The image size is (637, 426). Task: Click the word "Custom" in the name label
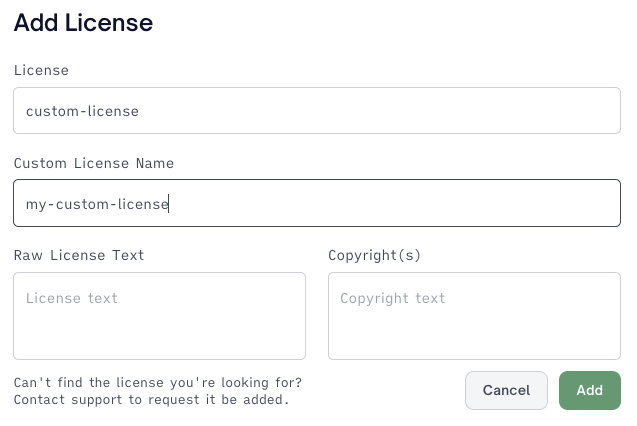click(x=41, y=163)
